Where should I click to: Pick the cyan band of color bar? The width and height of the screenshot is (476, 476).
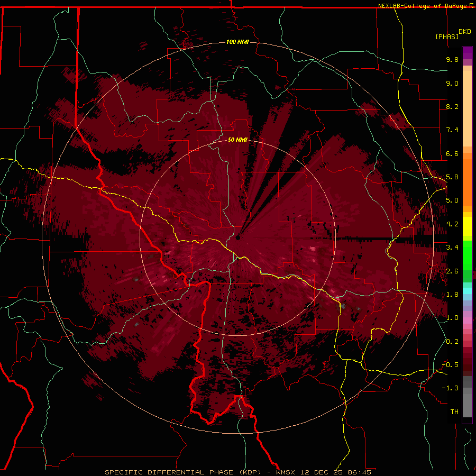click(467, 291)
